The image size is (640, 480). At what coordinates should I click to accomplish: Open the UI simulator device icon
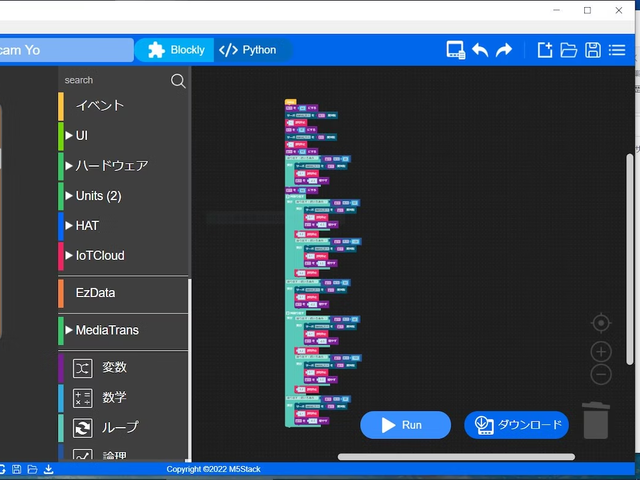456,50
